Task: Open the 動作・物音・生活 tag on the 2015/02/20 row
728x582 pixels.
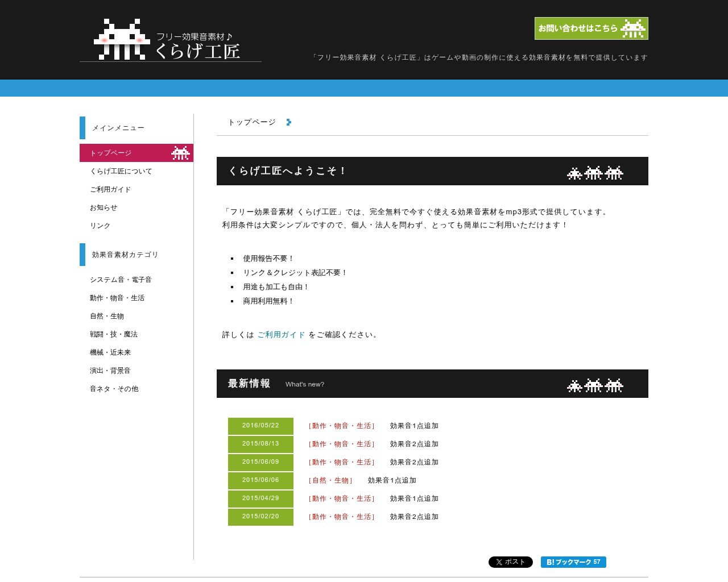Action: coord(342,517)
